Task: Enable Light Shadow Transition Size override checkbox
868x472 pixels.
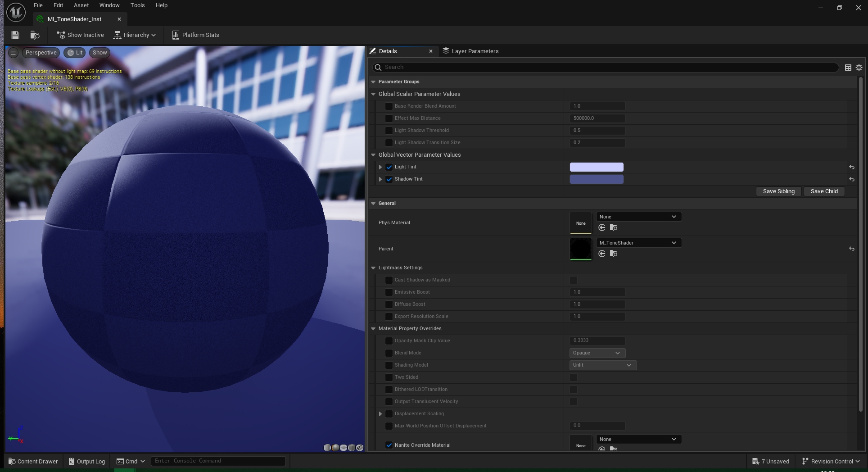Action: point(389,143)
